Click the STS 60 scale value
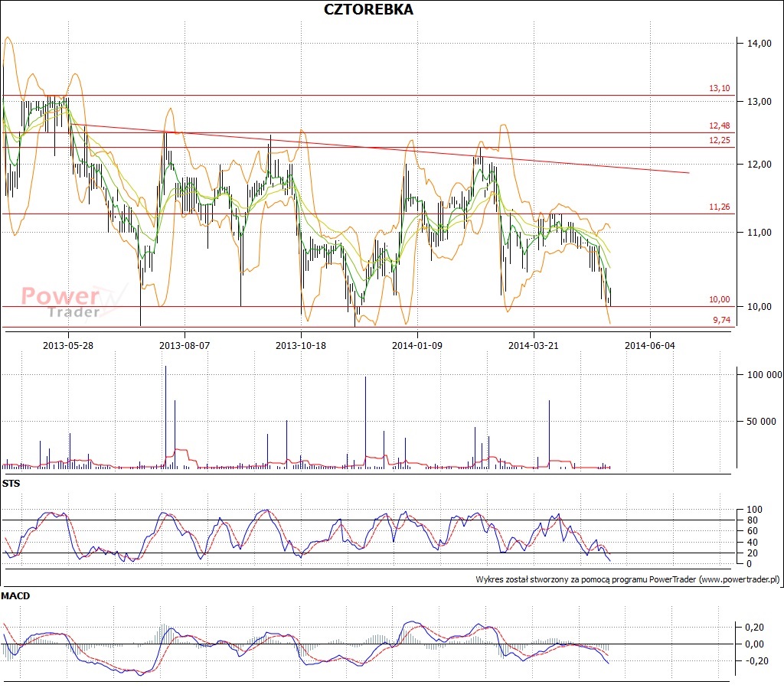The image size is (784, 688). [x=752, y=531]
